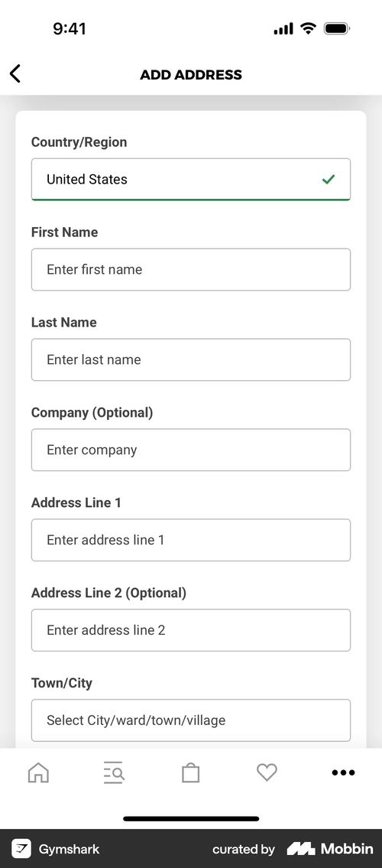This screenshot has width=382, height=868.
Task: Tap the Gymshark text label
Action: tap(69, 849)
